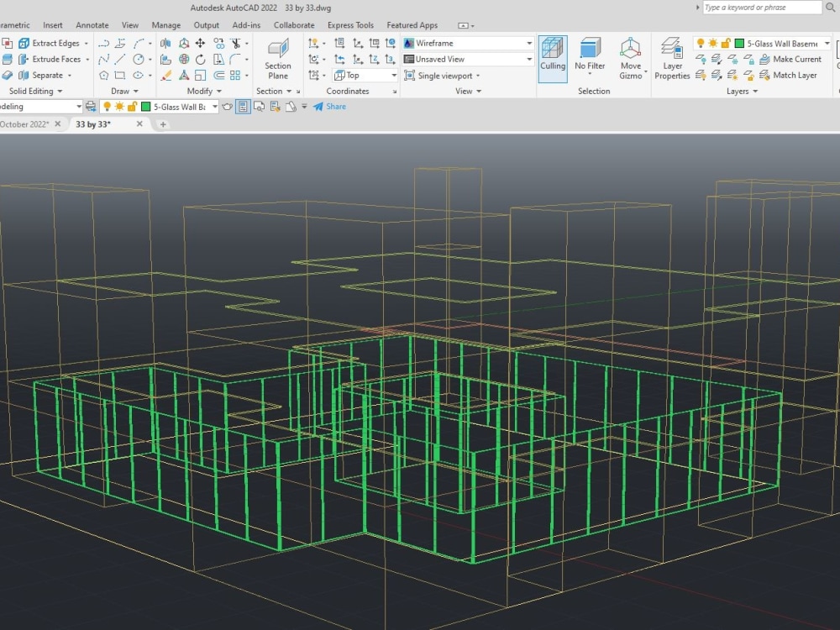Activate the Move Gizmo
The image size is (840, 630).
pyautogui.click(x=631, y=59)
